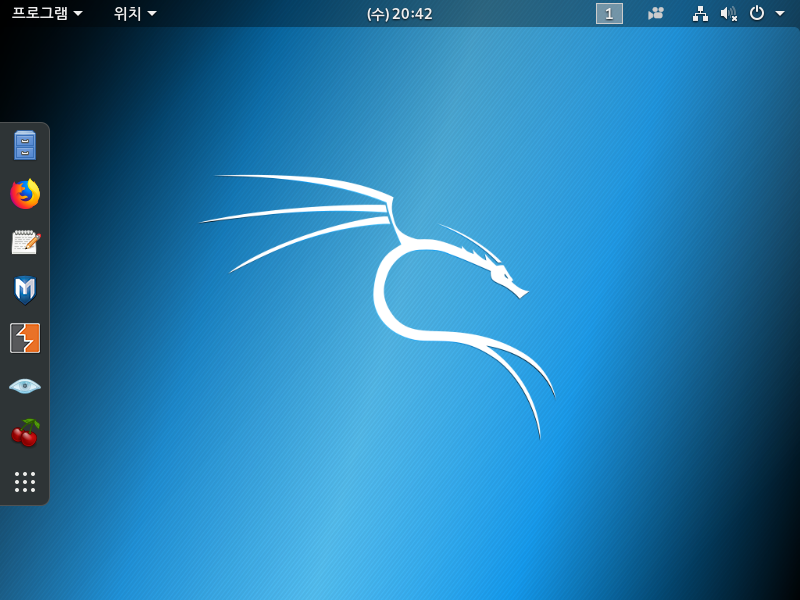Click the screen recorder camera icon
800x600 pixels.
[656, 13]
